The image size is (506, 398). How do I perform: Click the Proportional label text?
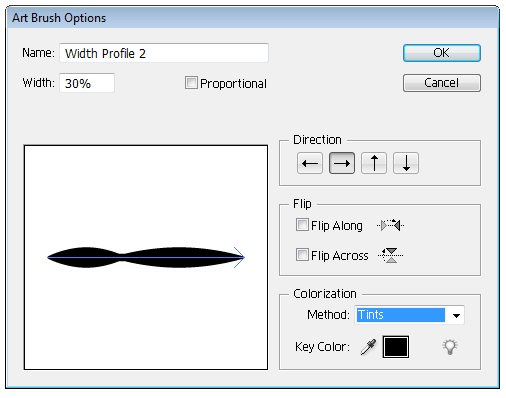(233, 84)
